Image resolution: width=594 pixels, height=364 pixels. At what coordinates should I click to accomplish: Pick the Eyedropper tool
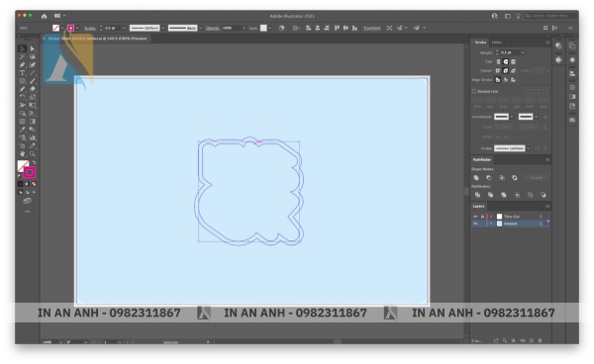(22, 130)
